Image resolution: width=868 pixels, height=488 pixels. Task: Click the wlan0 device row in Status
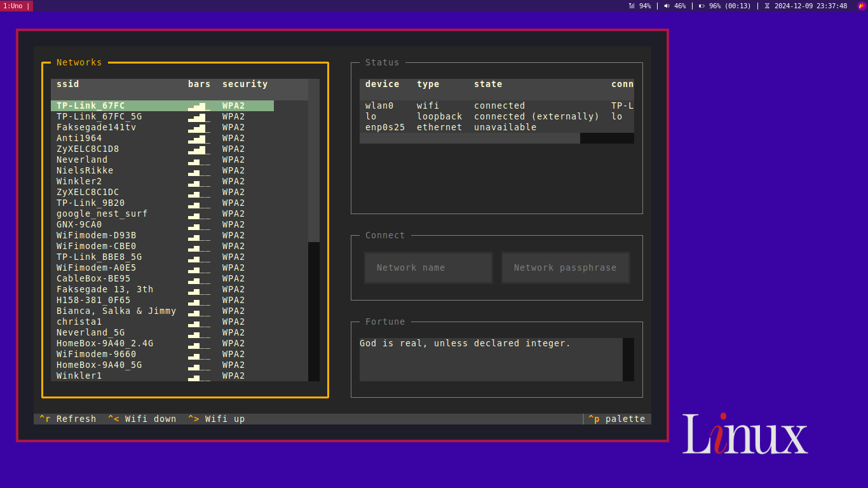point(497,105)
